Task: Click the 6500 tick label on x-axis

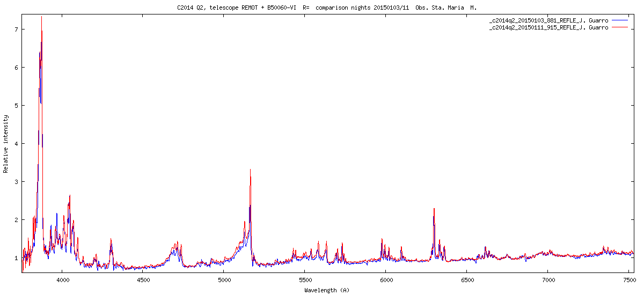Action: [x=466, y=281]
